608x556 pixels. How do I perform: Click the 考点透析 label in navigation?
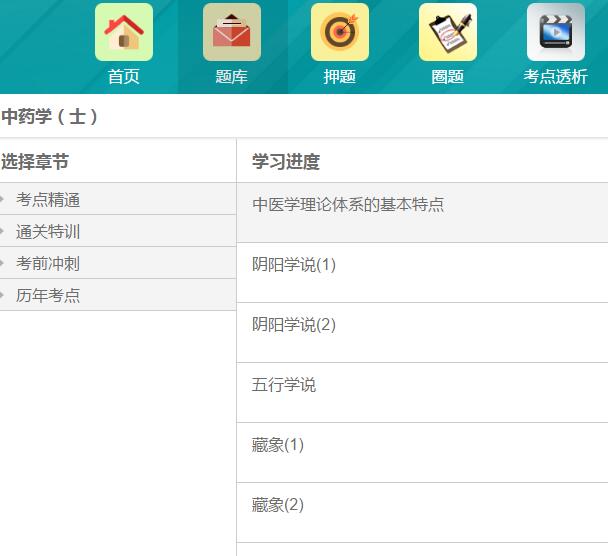coord(556,76)
